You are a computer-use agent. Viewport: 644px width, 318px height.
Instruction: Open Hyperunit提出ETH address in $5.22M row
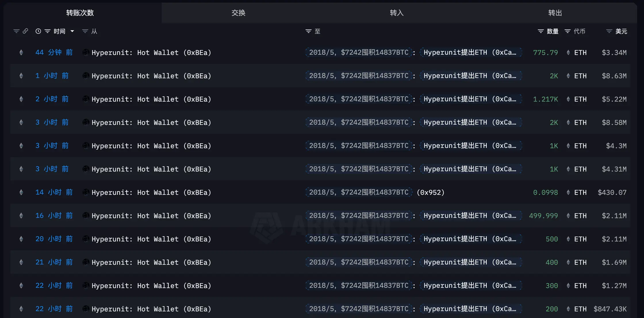pos(471,99)
